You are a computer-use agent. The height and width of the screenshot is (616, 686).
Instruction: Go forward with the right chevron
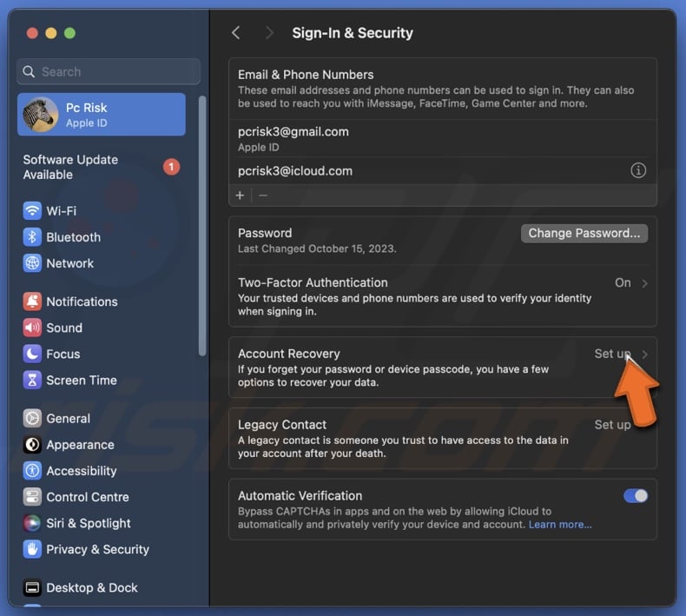coord(269,33)
